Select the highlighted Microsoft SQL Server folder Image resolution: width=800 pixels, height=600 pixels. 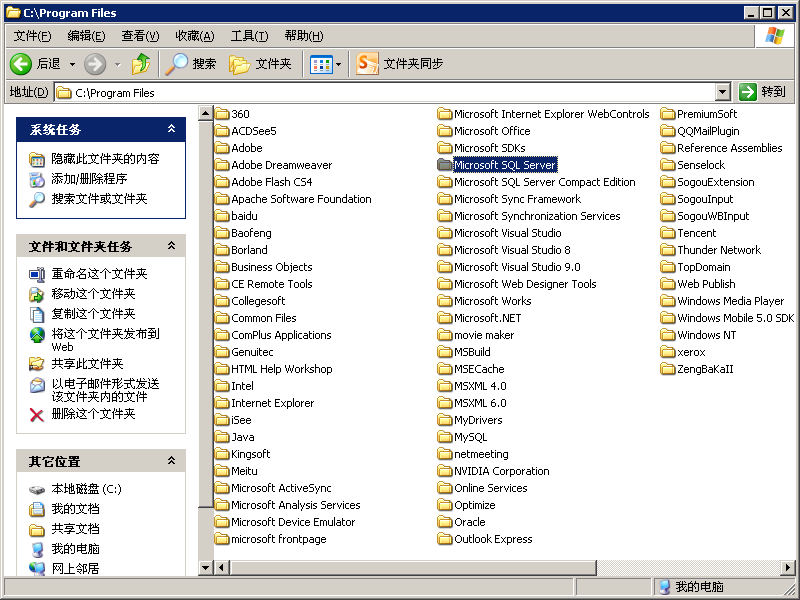497,165
